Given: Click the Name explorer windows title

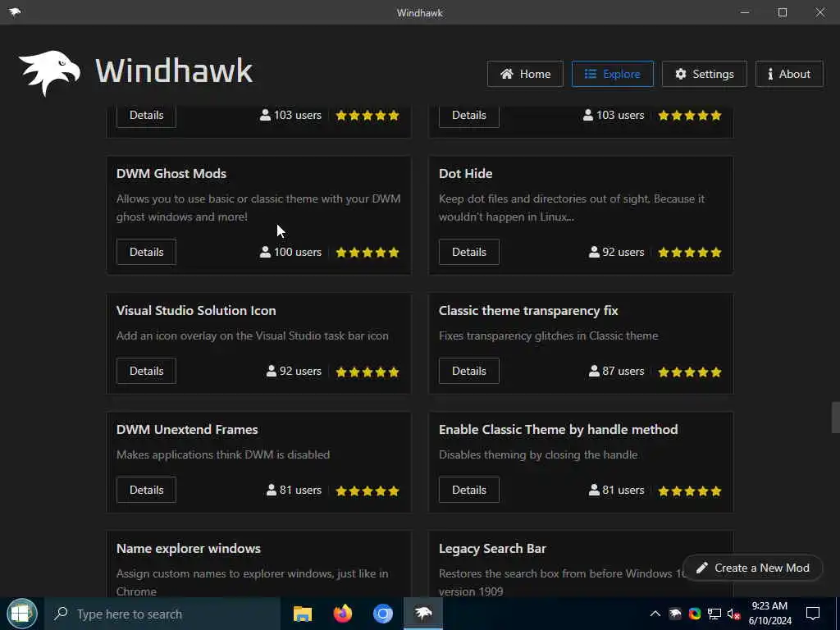Looking at the screenshot, I should coord(189,549).
